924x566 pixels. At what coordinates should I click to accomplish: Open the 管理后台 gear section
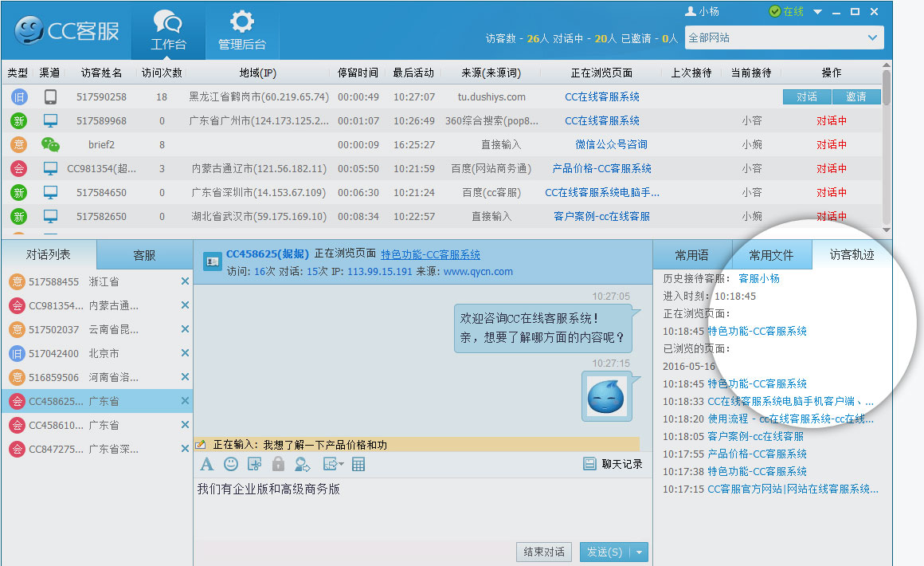coord(242,31)
